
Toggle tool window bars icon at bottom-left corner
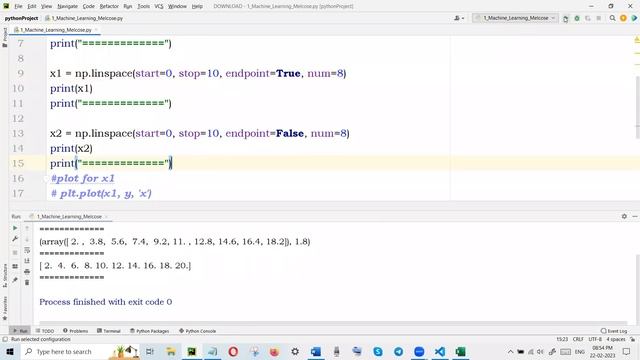pyautogui.click(x=5, y=339)
